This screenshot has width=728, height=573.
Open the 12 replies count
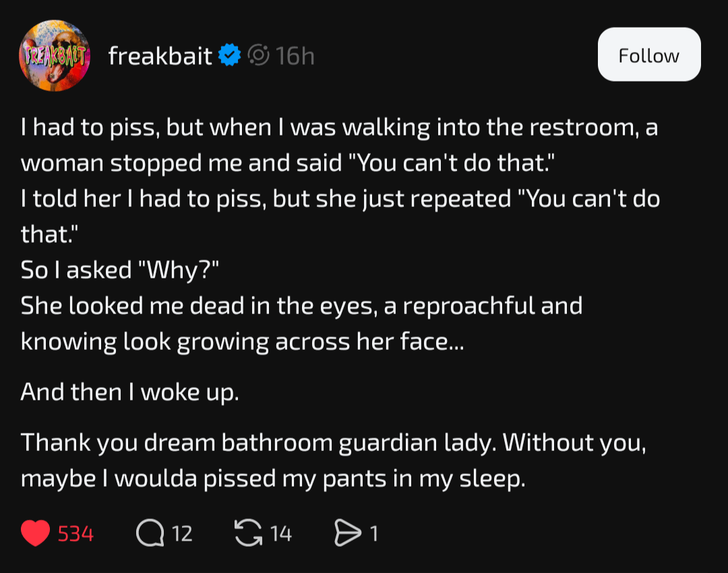[182, 534]
